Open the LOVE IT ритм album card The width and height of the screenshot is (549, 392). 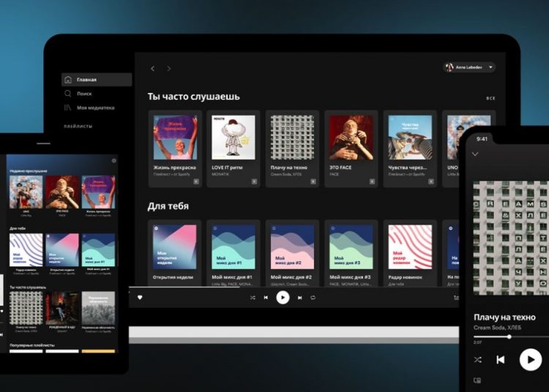(x=234, y=148)
